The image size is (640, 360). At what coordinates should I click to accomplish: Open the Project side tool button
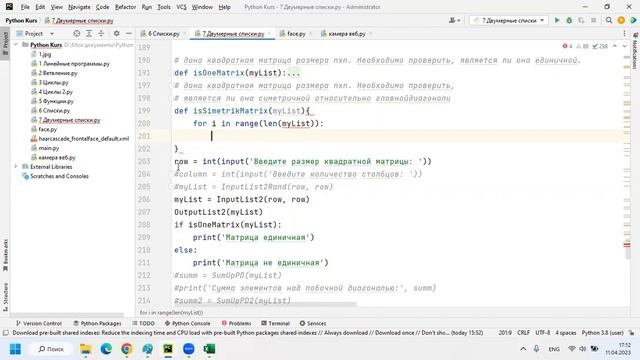5,43
